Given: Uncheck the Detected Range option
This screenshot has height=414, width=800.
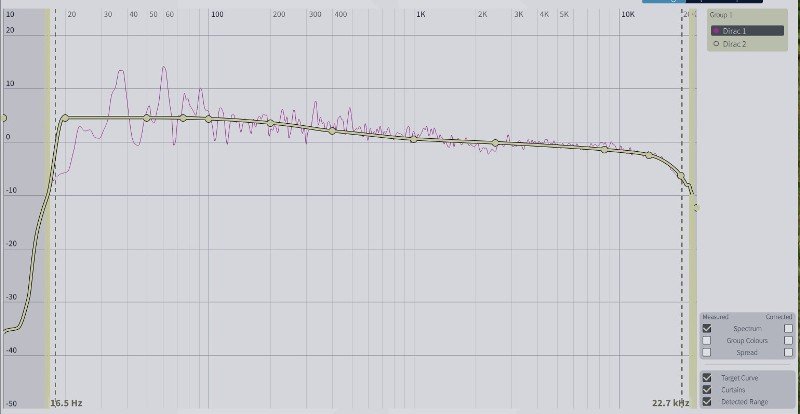Looking at the screenshot, I should pos(707,402).
